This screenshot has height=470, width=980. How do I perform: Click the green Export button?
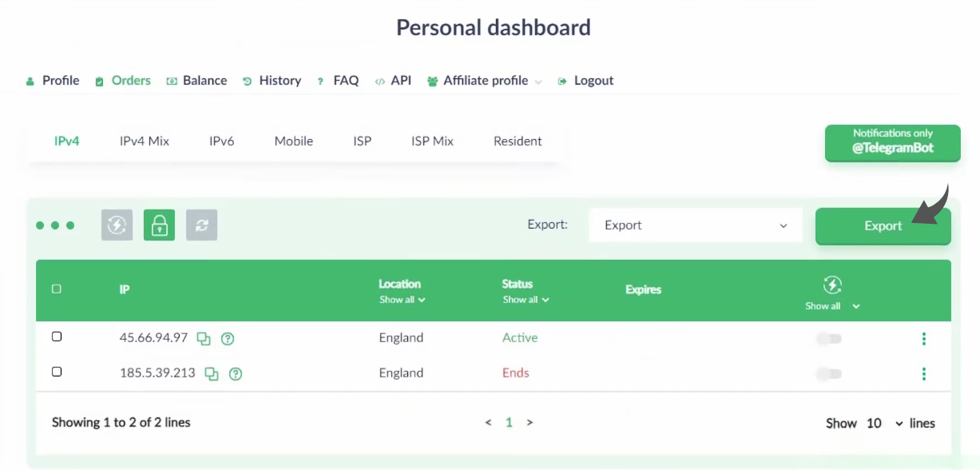(883, 225)
